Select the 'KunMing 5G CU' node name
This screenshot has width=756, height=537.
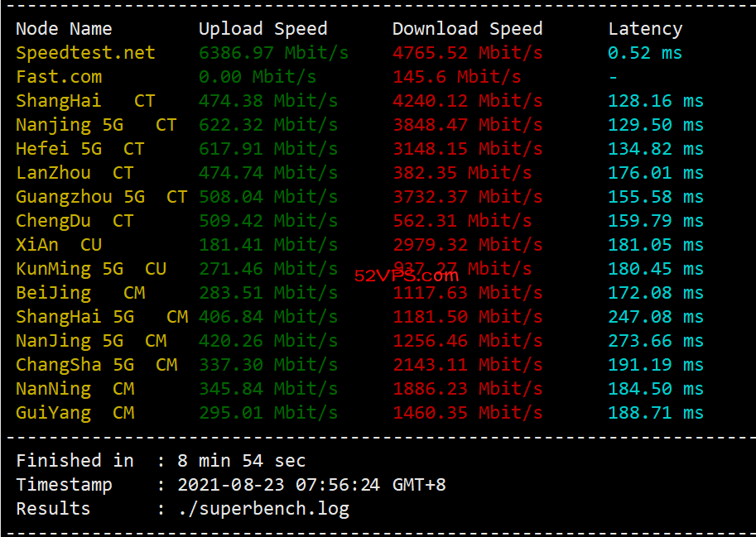click(90, 269)
